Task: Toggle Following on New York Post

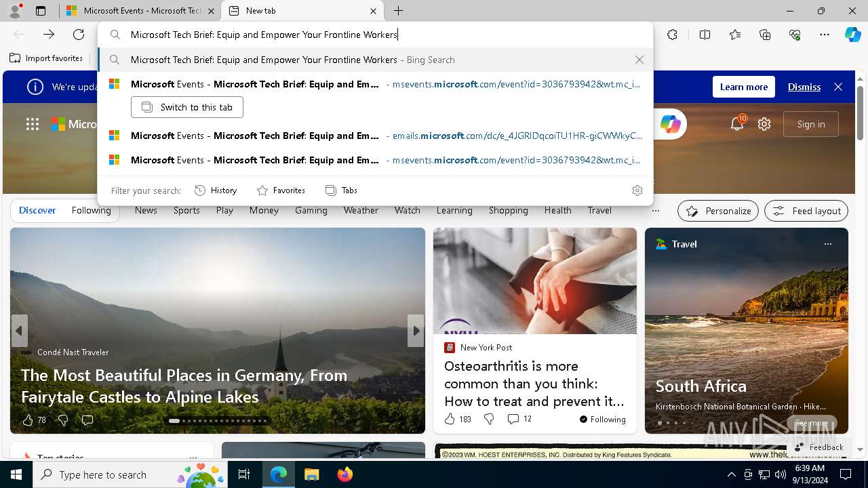Action: pos(603,420)
